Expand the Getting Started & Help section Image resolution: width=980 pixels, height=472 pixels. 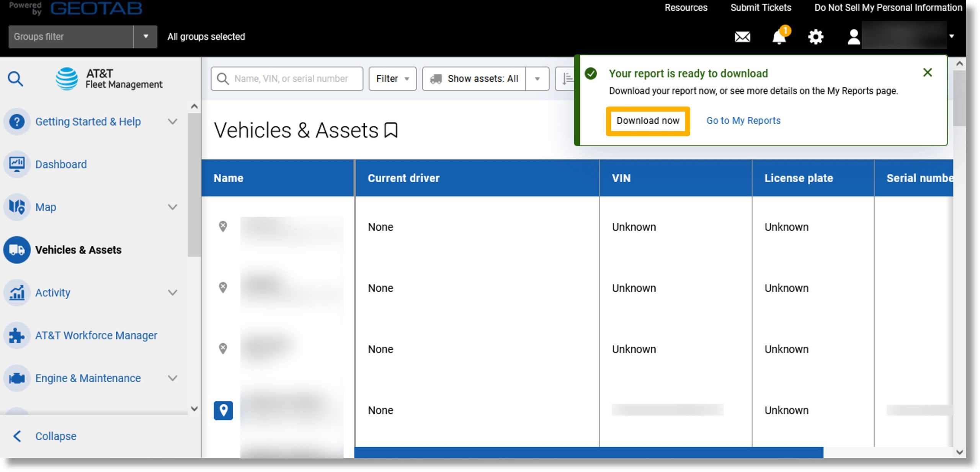[174, 121]
